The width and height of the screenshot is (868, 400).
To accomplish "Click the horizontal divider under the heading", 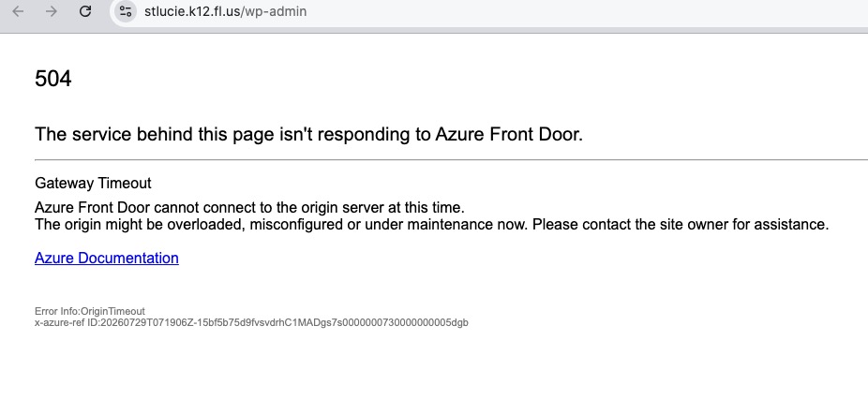I will tap(451, 160).
